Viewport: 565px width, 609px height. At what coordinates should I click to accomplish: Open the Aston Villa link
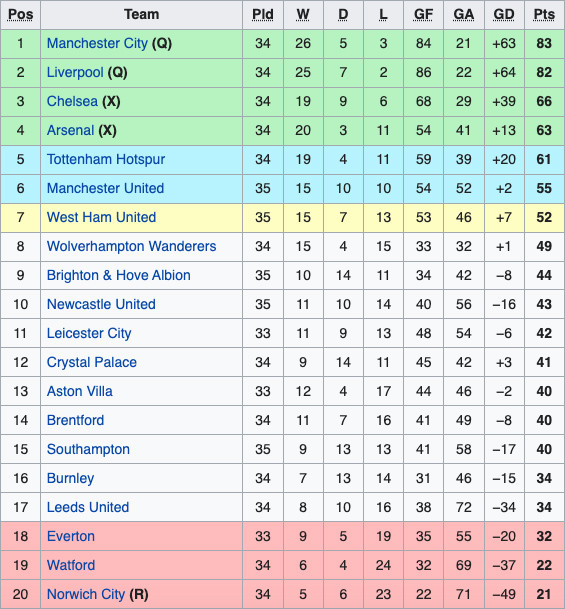pos(80,392)
